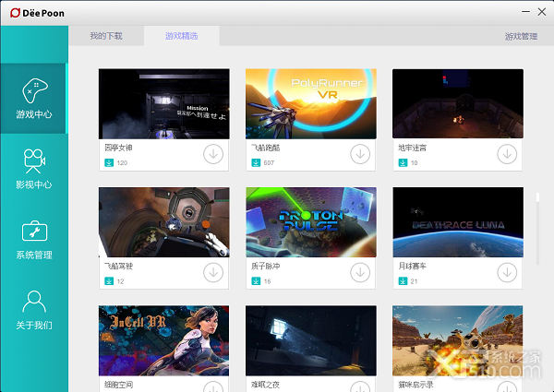Click the 猫咪启示录 game title
This screenshot has width=554, height=392.
(x=415, y=385)
